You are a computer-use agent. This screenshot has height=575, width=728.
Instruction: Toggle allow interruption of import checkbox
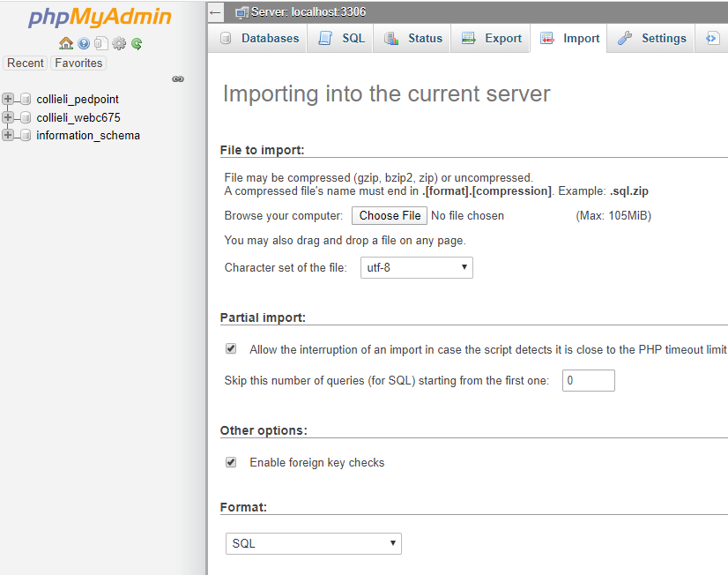coord(231,349)
